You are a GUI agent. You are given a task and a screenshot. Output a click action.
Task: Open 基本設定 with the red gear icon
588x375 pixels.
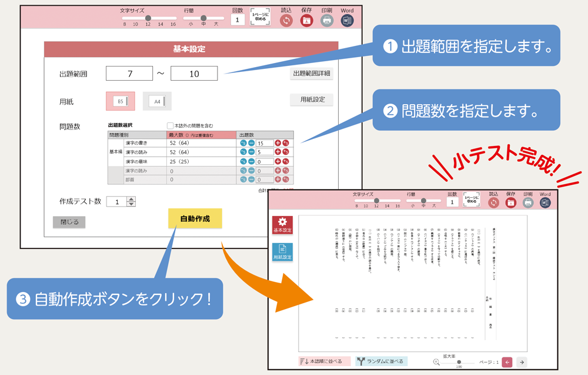tap(282, 225)
